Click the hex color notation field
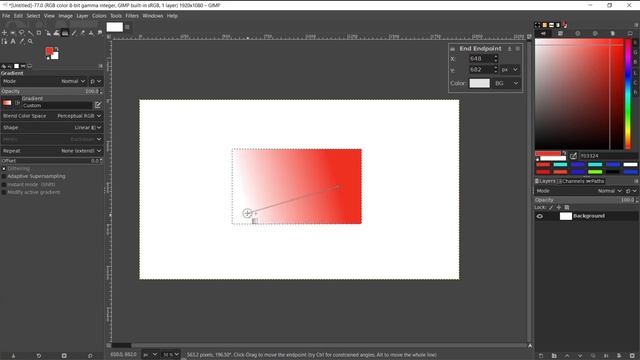640x360 pixels. (608, 156)
